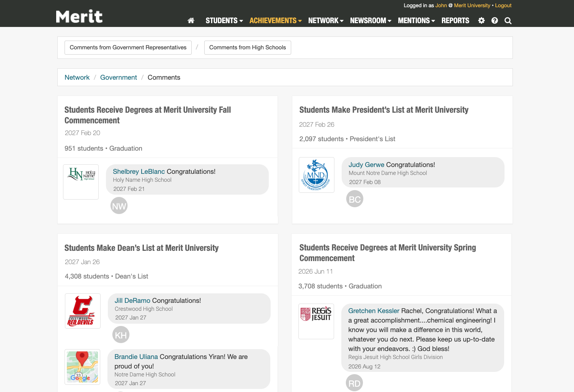Click the Government breadcrumb link
This screenshot has height=392, width=574.
point(118,77)
